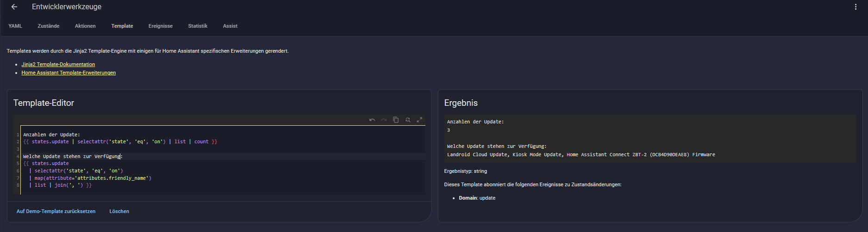
Task: Go to the Aktionen tab
Action: pyautogui.click(x=85, y=26)
